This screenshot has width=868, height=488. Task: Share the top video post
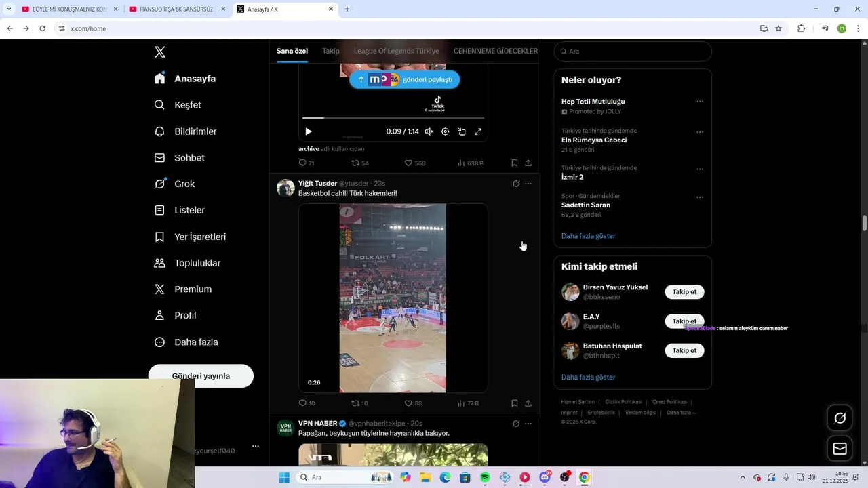[x=528, y=163]
